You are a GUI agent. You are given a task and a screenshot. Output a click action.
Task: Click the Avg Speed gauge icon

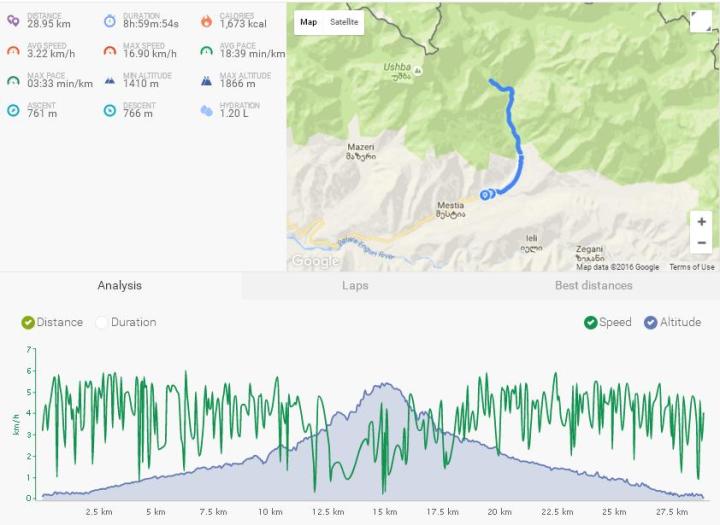[13, 50]
